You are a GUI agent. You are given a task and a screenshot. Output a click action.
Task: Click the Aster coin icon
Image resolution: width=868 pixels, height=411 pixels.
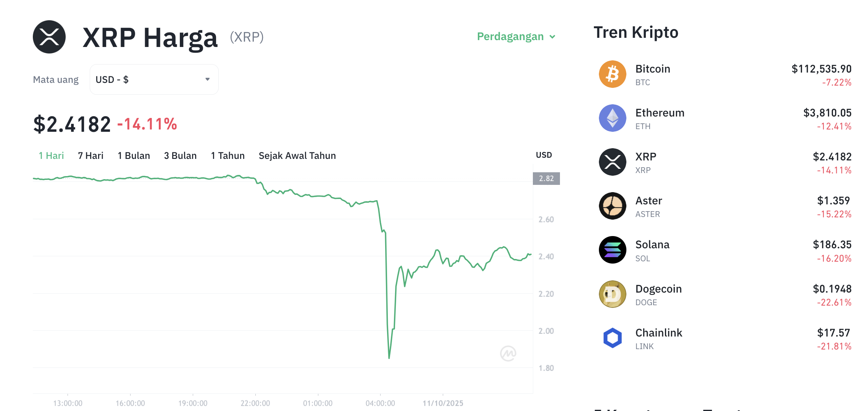pos(612,206)
